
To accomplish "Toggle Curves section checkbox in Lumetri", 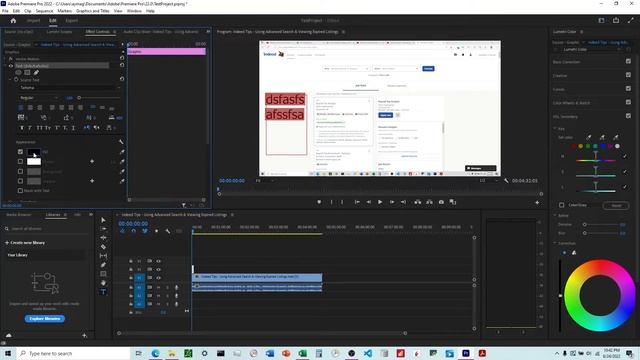I will (628, 89).
